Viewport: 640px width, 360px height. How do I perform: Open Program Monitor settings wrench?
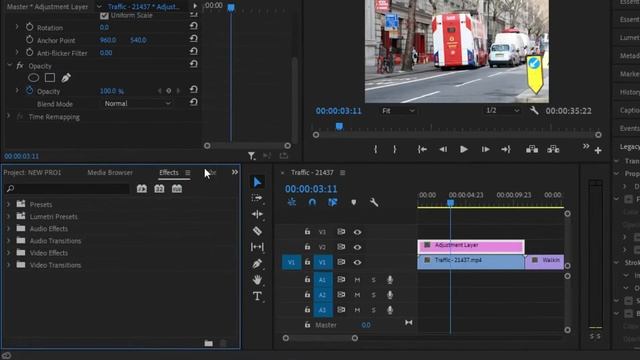[534, 110]
